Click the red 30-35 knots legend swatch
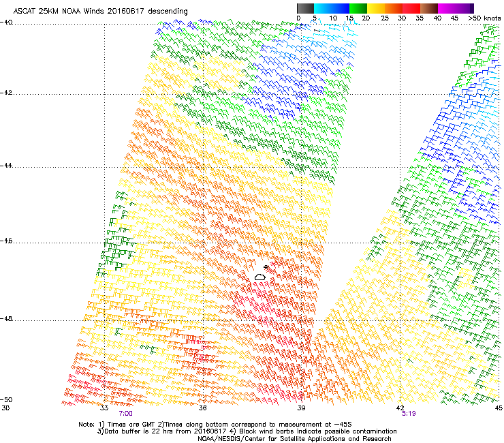The image size is (504, 443). (x=411, y=8)
